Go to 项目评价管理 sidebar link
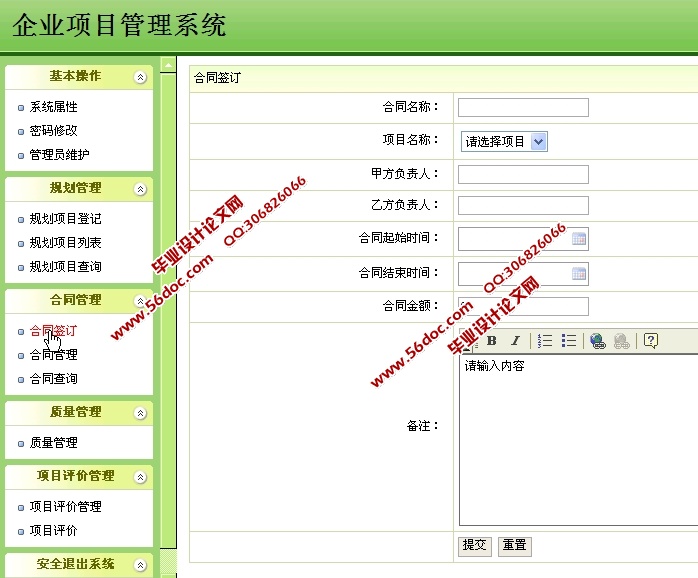This screenshot has height=578, width=698. [x=65, y=507]
